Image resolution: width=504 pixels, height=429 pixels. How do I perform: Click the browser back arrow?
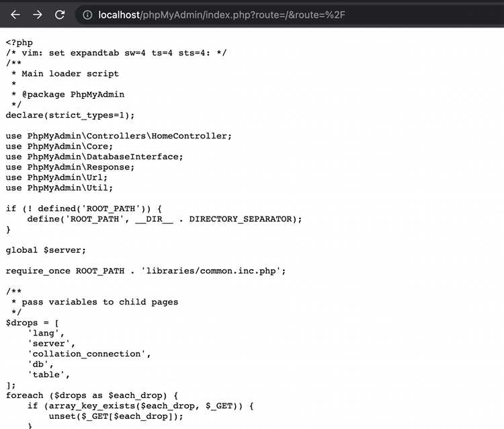[x=15, y=15]
